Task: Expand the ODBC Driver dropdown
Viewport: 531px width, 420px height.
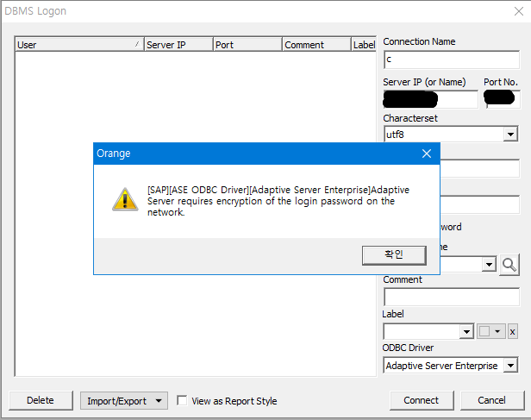Action: coord(510,366)
